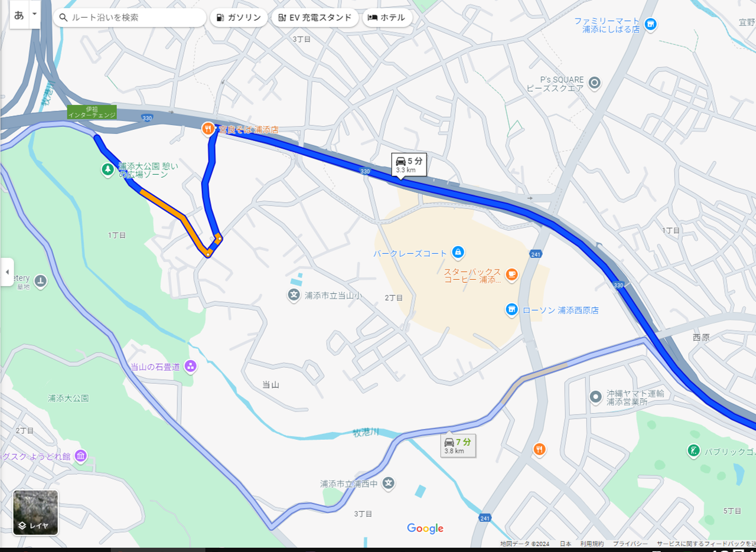
Task: Open the プライバシー privacy link
Action: pyautogui.click(x=630, y=544)
